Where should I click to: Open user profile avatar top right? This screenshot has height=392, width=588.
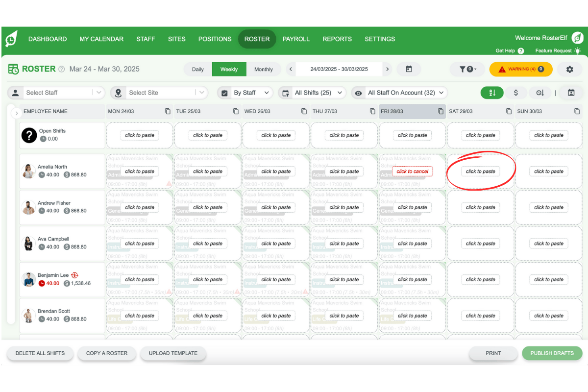point(578,38)
